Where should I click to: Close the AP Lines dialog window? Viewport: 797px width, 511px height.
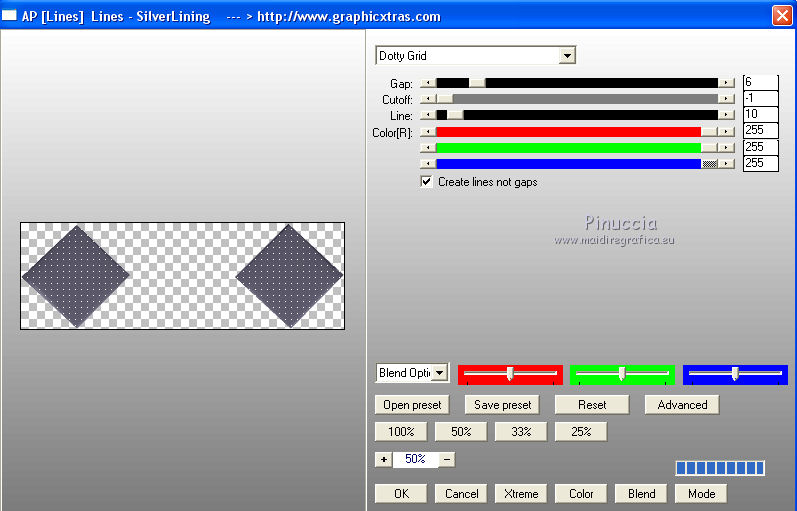(x=782, y=15)
